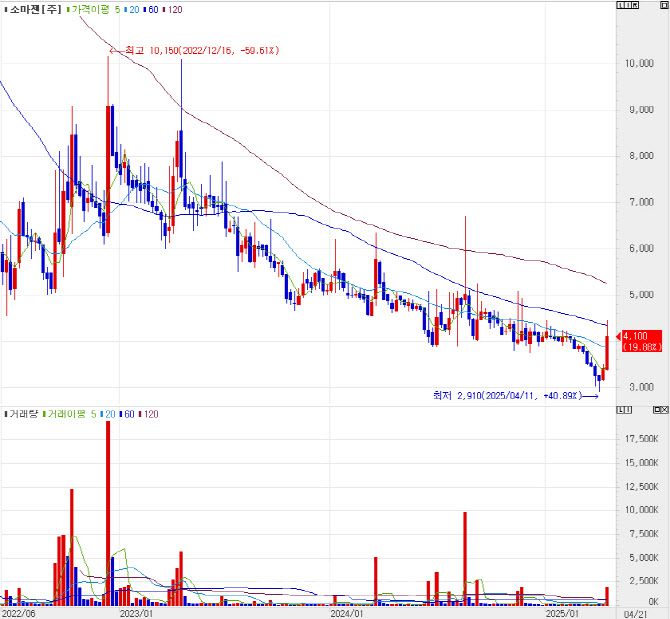Viewport: 670px width, 619px height.
Task: Click the 04/21 date label at the bottom right
Action: point(635,613)
